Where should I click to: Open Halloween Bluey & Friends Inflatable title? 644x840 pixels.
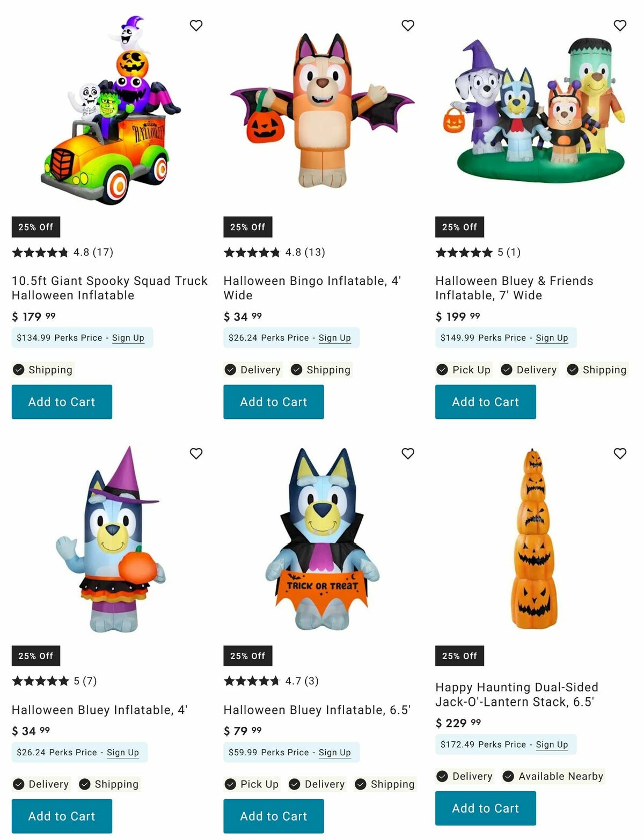pos(514,288)
